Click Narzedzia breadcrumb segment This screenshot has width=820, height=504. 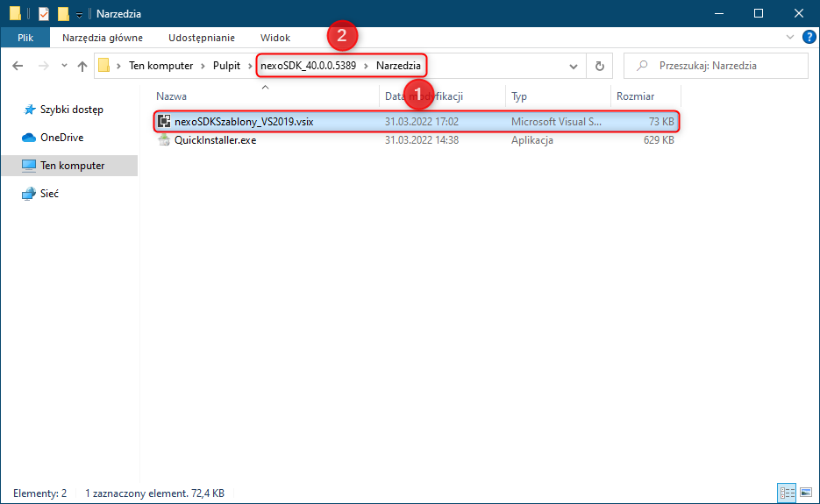pos(398,66)
